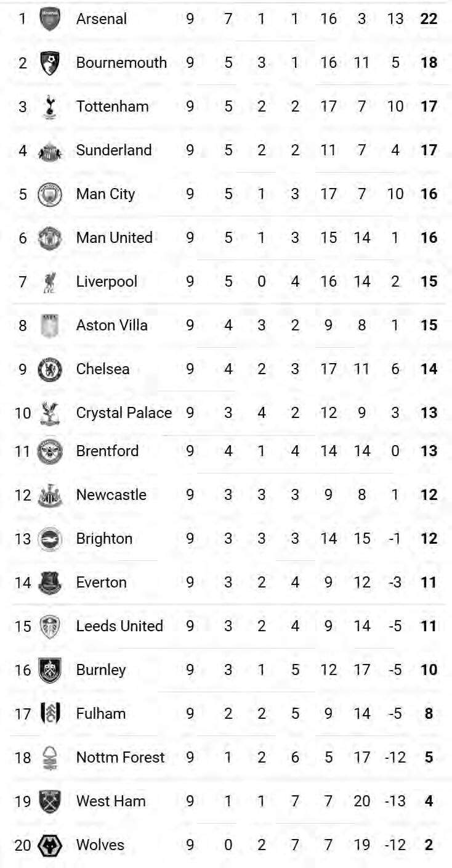Open the Sunderland team name link
The image size is (452, 868).
pos(114,150)
